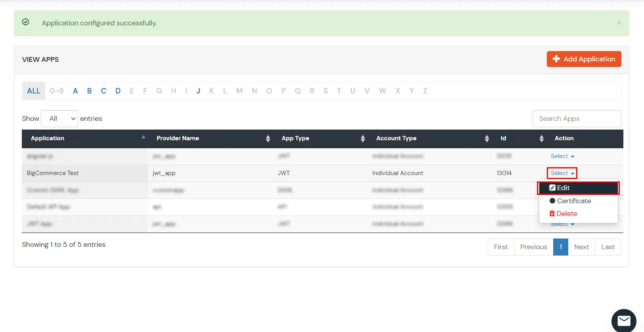Click Showing 1 to 5 of 5 entries
This screenshot has width=644, height=332.
(x=64, y=244)
